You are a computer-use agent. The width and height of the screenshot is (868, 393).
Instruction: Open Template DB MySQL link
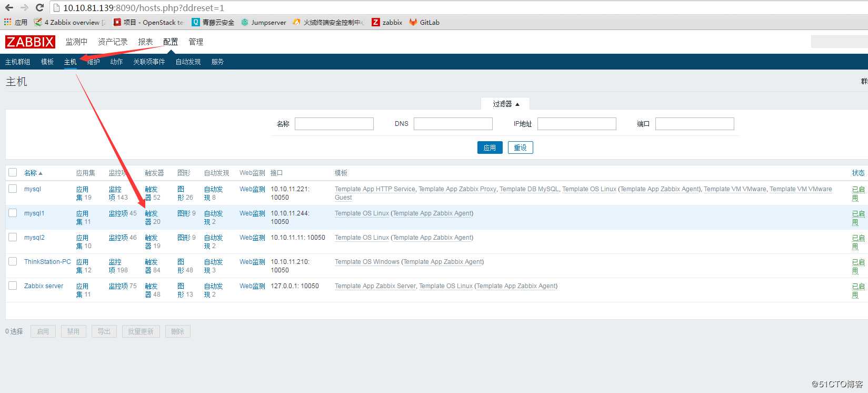[529, 189]
